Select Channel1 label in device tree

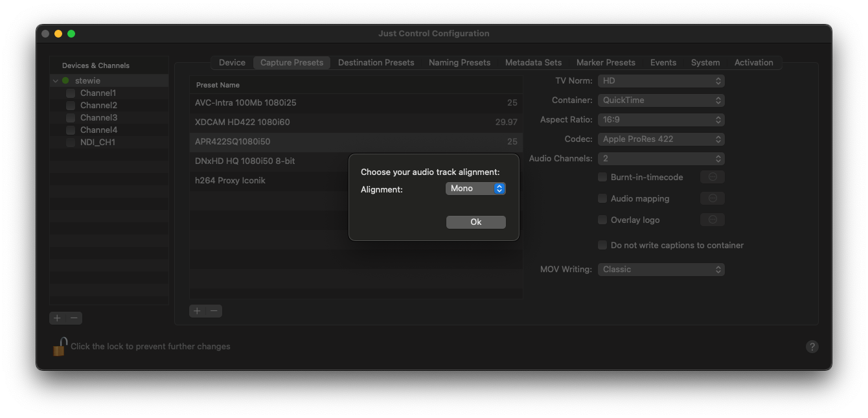pos(98,93)
